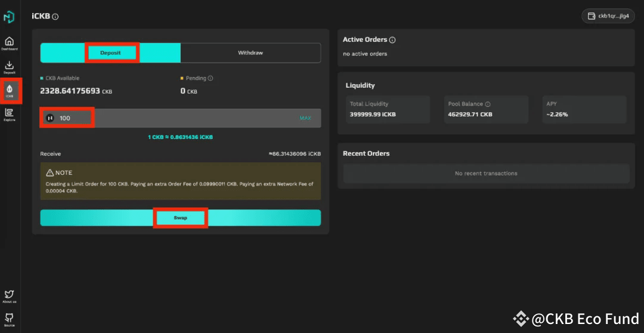
Task: Click the 1 CKB ≈ 0.8631436 iCKB rate
Action: [x=180, y=137]
